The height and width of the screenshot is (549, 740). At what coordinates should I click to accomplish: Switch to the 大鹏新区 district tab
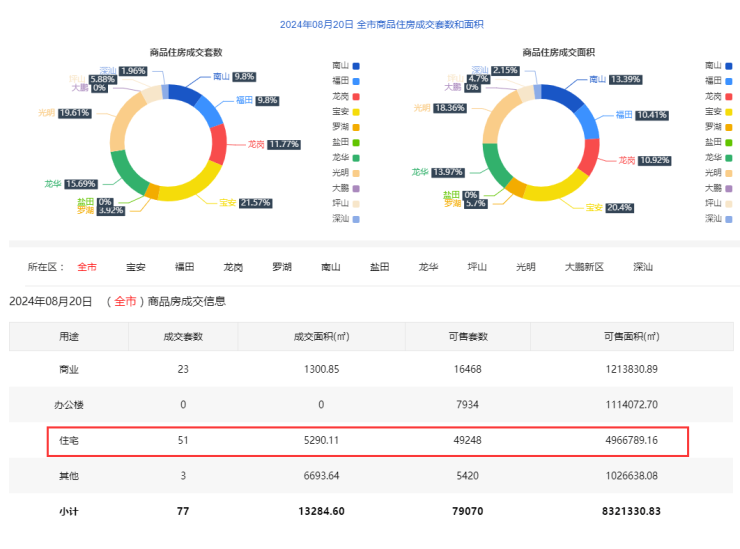584,267
